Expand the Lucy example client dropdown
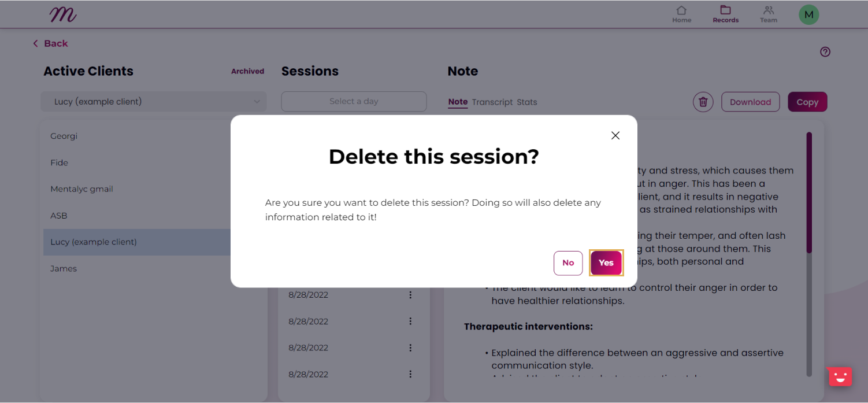 [154, 102]
